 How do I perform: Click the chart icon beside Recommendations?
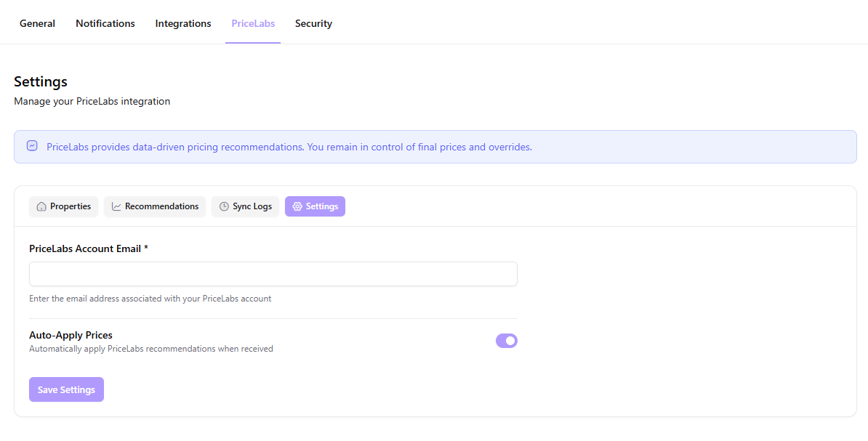116,206
